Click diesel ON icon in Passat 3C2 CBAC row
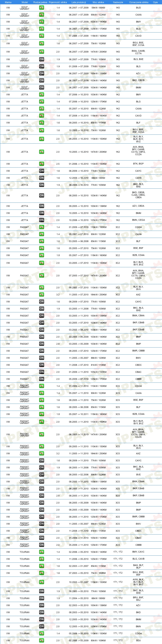This screenshot has width=162, height=644. (42, 372)
